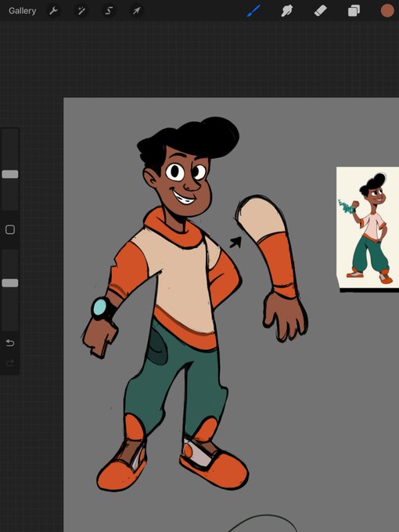Select the Brush tool
399x532 pixels.
(253, 11)
